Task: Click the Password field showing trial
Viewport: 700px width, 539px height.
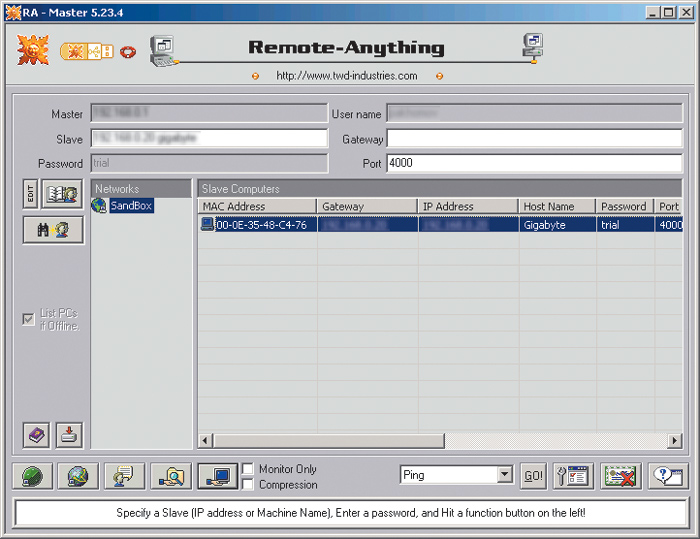Action: pyautogui.click(x=209, y=163)
